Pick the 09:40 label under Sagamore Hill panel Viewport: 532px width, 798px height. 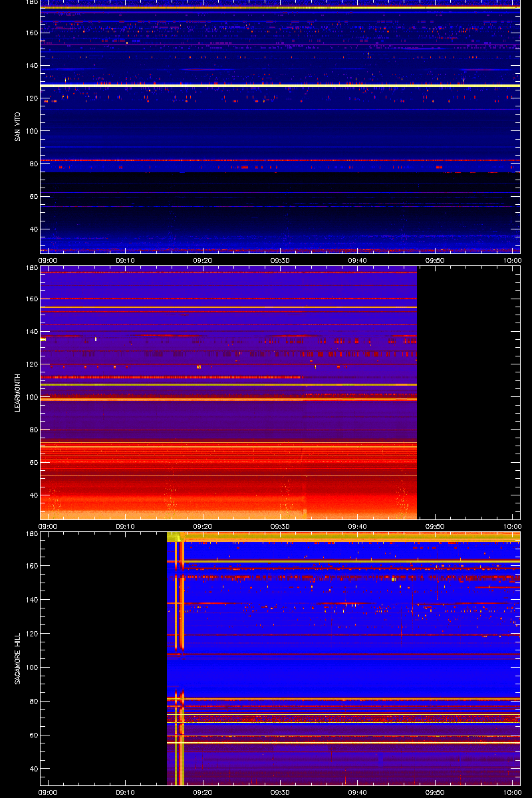(358, 792)
